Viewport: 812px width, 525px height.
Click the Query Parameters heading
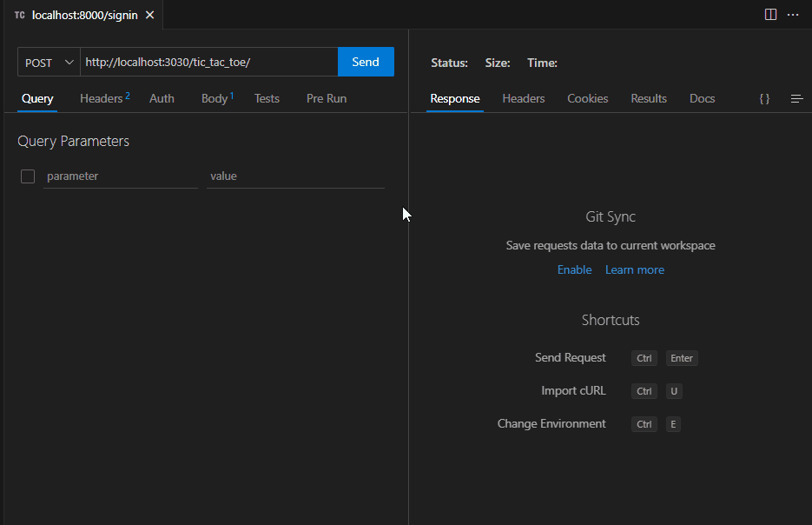73,141
